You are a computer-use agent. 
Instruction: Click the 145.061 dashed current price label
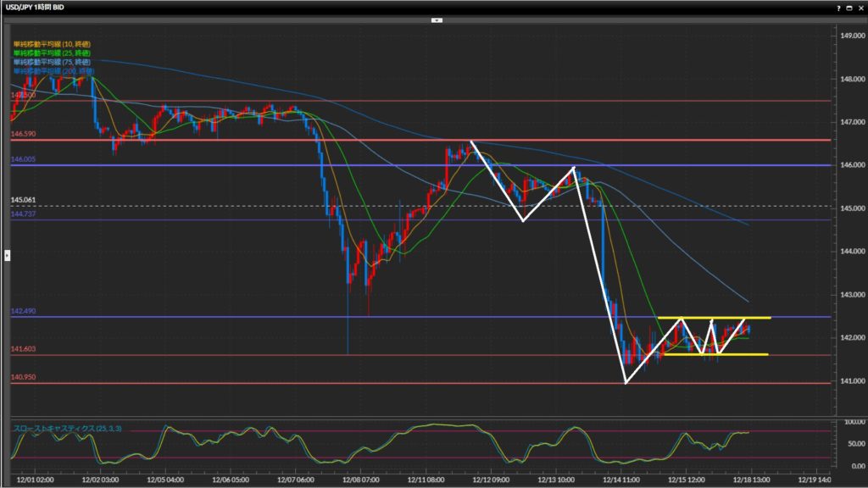[x=23, y=200]
